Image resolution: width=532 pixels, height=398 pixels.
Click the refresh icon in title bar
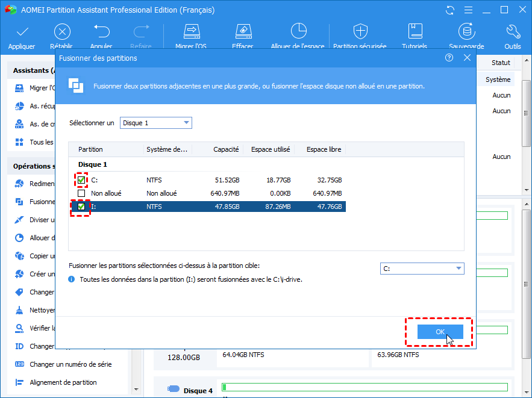point(450,10)
